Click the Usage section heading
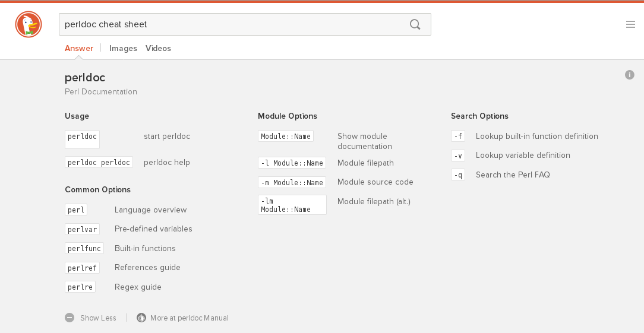 77,116
